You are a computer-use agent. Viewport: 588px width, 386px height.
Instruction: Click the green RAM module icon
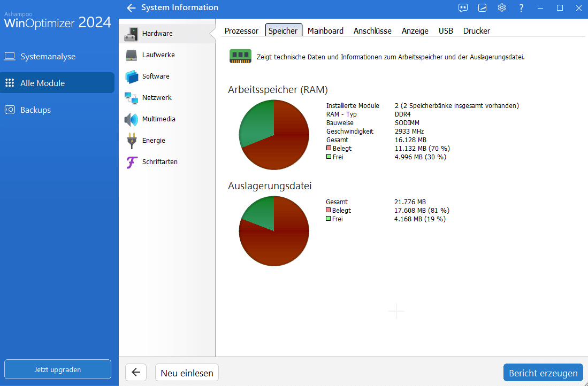pos(240,56)
